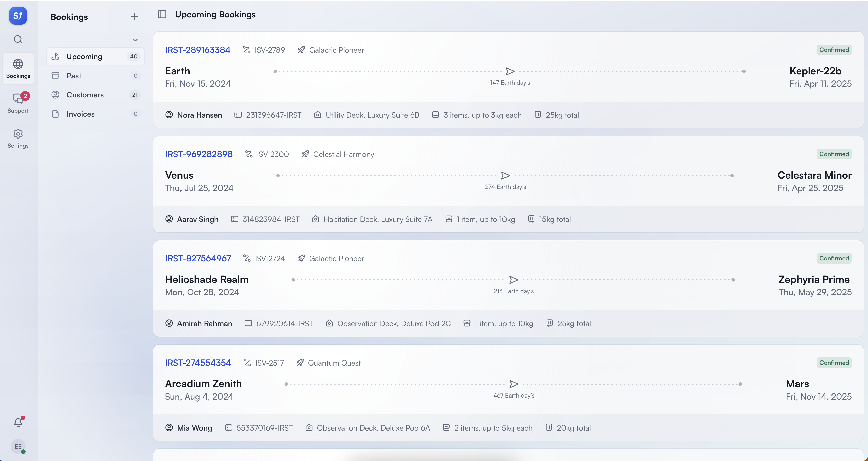Toggle the sidebar panel icon
Viewport: 868px width, 461px height.
tap(162, 14)
